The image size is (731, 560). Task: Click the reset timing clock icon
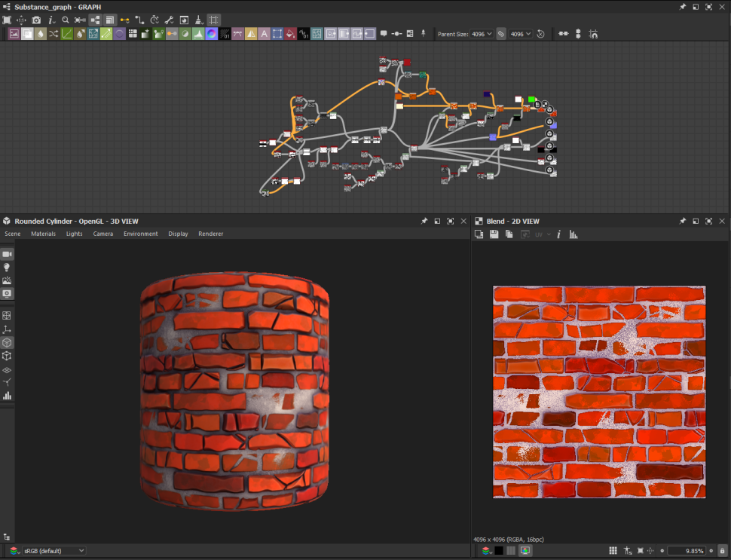coord(540,34)
